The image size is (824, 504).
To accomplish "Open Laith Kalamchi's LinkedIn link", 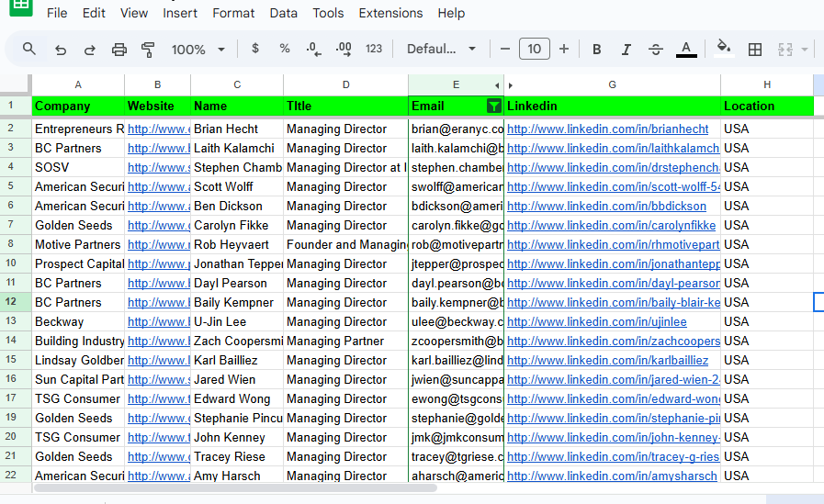I will (x=613, y=149).
